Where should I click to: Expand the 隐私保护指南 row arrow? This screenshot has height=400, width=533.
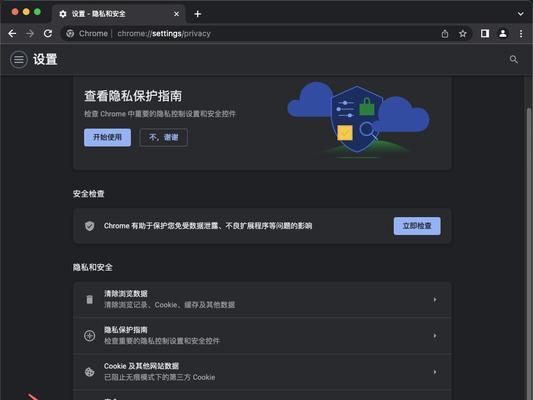click(435, 336)
